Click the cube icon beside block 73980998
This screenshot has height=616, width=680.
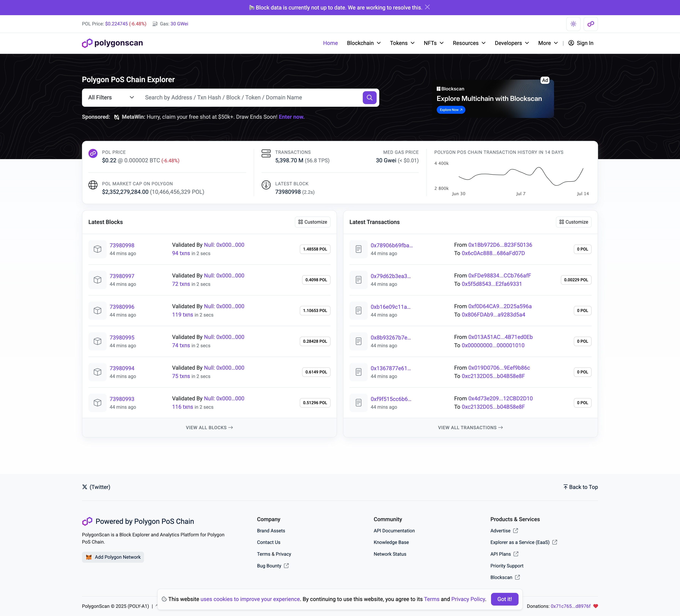point(97,249)
